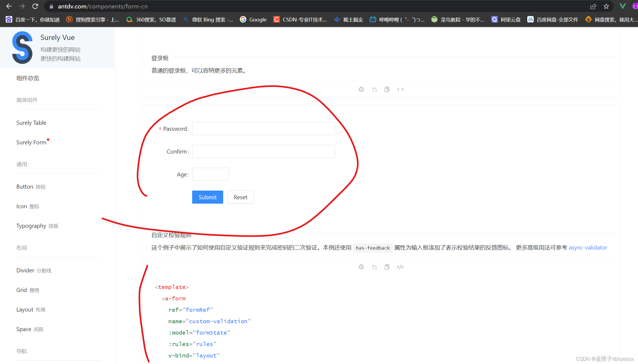Viewport: 638px width, 364px height.
Task: Click the Surely Vue logo
Action: tap(23, 47)
